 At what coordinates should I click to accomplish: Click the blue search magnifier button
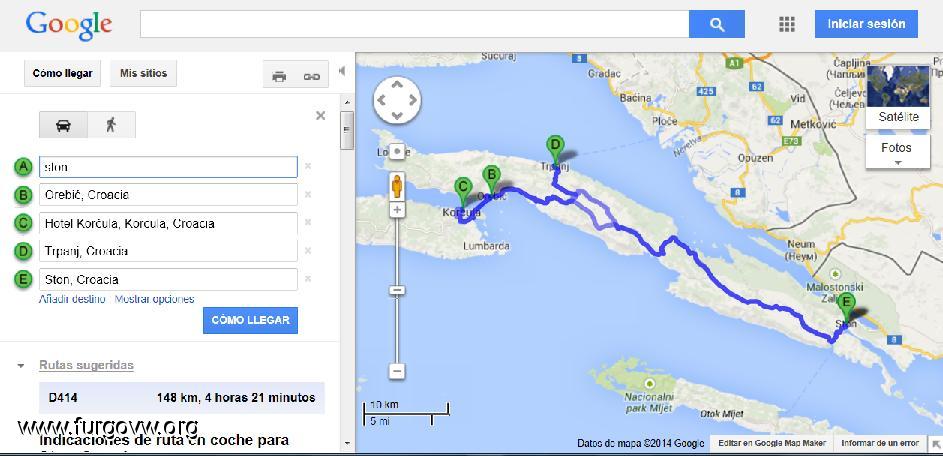tap(717, 24)
